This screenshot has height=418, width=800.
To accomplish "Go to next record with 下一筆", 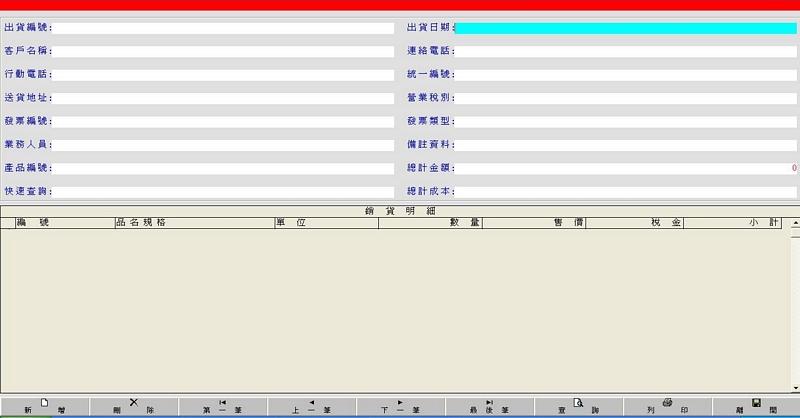I will 400,407.
